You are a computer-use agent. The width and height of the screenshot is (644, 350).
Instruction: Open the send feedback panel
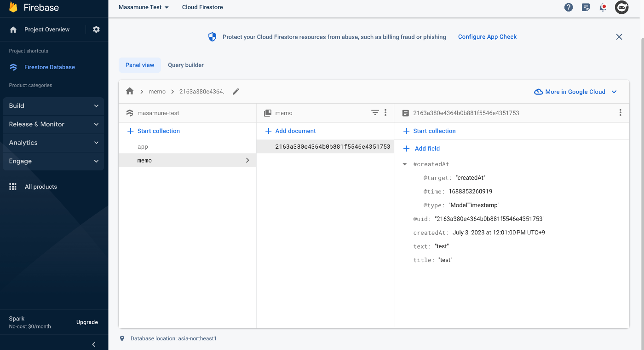pos(586,7)
